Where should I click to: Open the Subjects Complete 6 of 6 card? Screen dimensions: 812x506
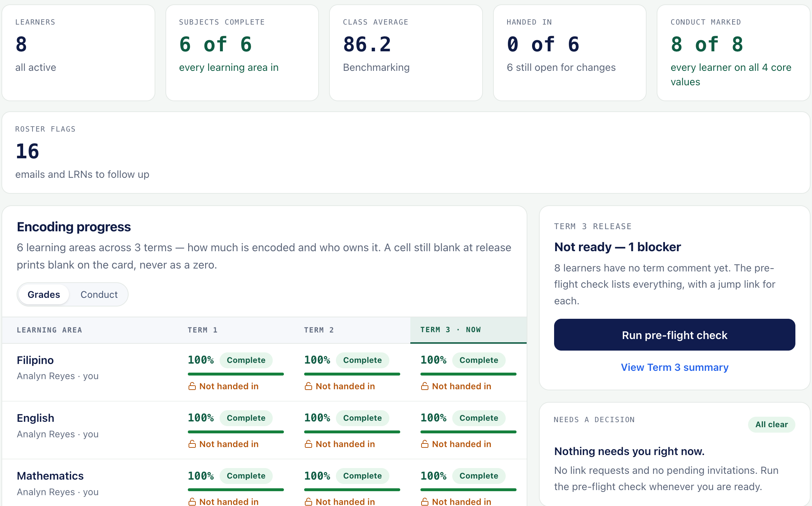[x=242, y=53]
